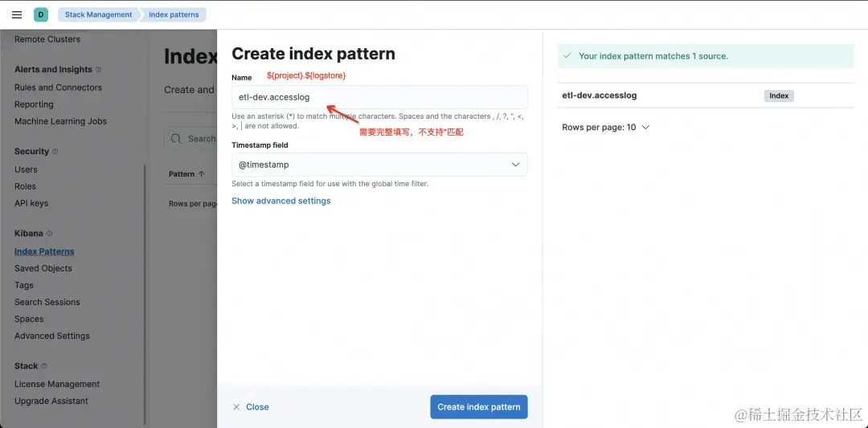The width and height of the screenshot is (868, 428).
Task: Click the Create index pattern button
Action: (x=478, y=407)
